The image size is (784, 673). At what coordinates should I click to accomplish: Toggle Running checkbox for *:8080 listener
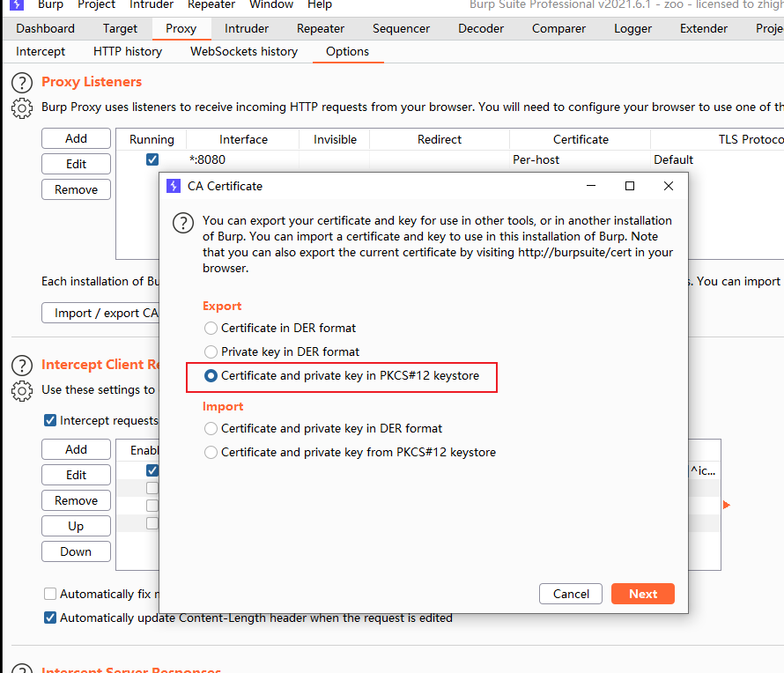point(152,159)
